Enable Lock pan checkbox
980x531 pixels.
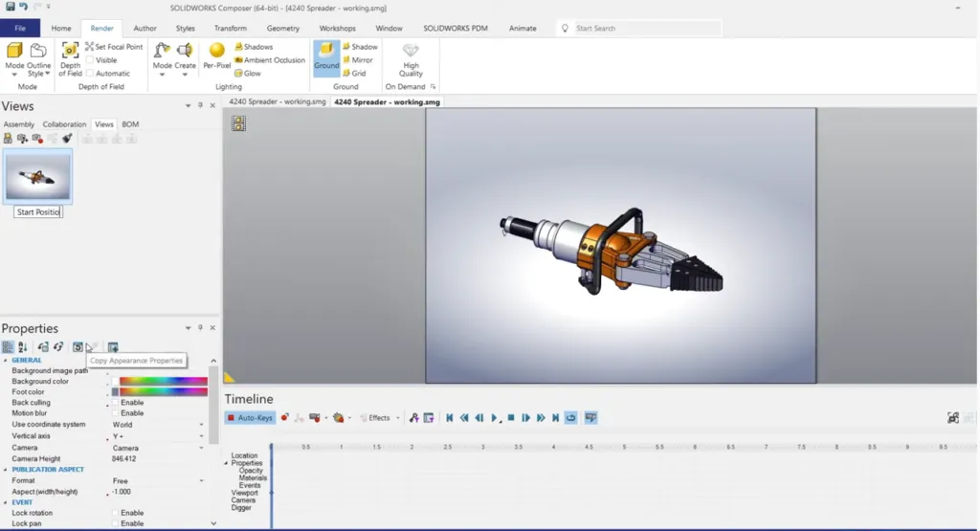(x=115, y=523)
